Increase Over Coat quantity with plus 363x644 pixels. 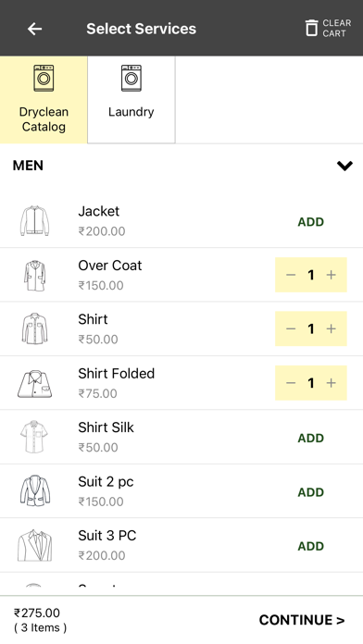coord(332,275)
